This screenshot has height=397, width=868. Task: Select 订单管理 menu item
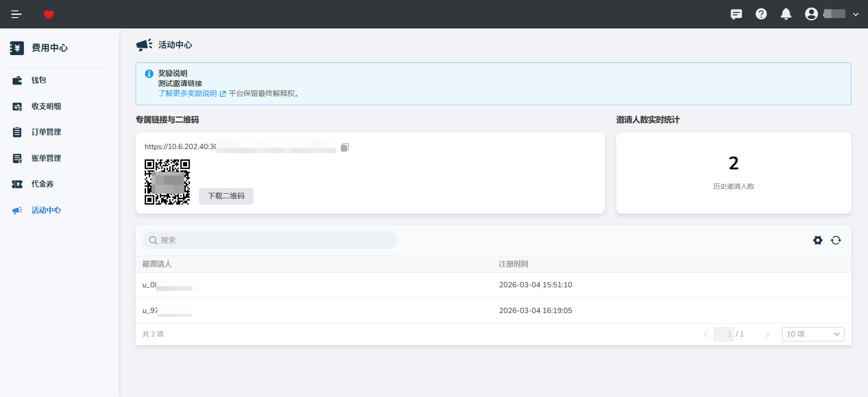coord(46,132)
